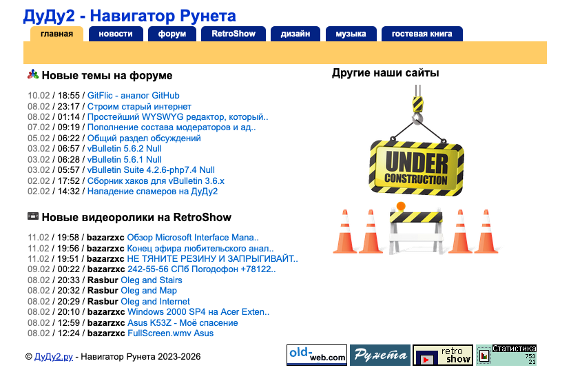Open the гостевая книга tab
Screen dimensions: 571x392
click(x=422, y=34)
